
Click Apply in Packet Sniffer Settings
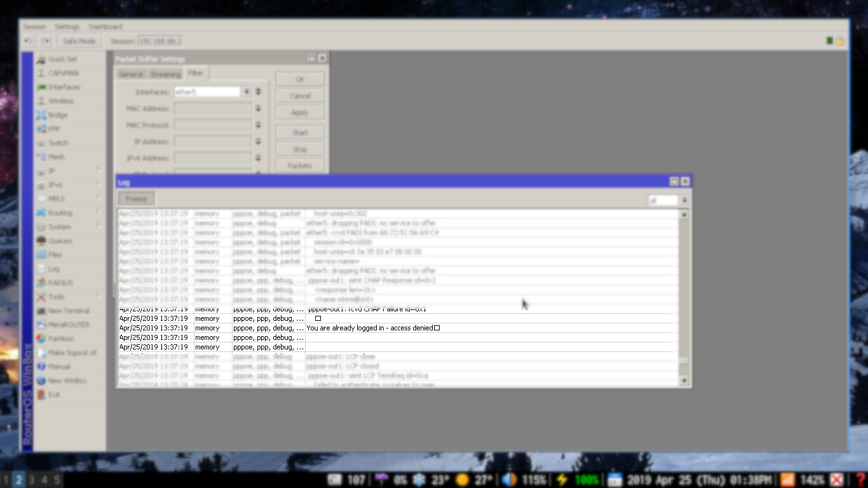tap(300, 112)
